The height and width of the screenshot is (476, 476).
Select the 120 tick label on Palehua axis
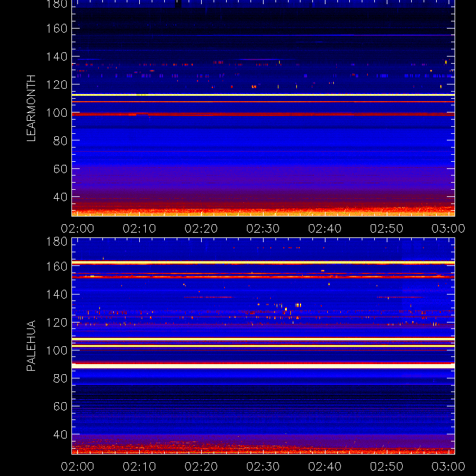point(57,322)
